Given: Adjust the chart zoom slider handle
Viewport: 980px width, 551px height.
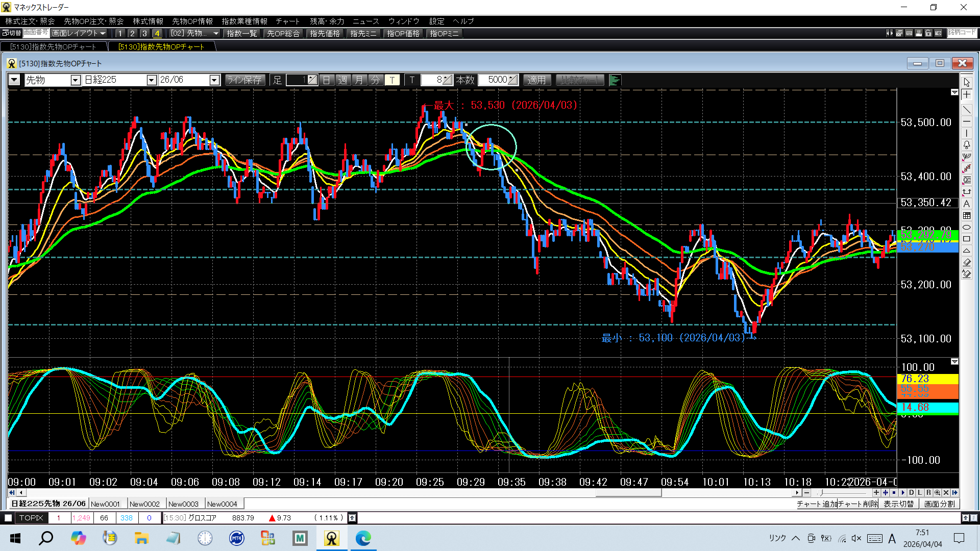Looking at the screenshot, I should click(x=821, y=493).
